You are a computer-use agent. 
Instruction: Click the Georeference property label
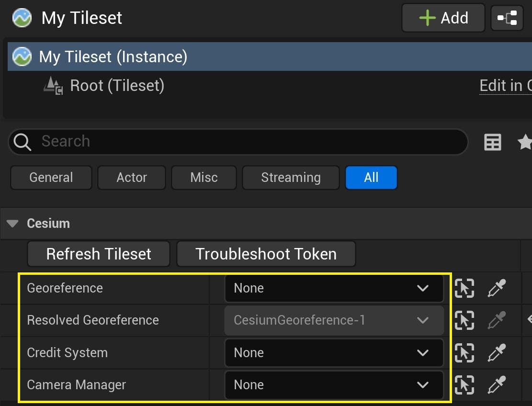pyautogui.click(x=65, y=288)
